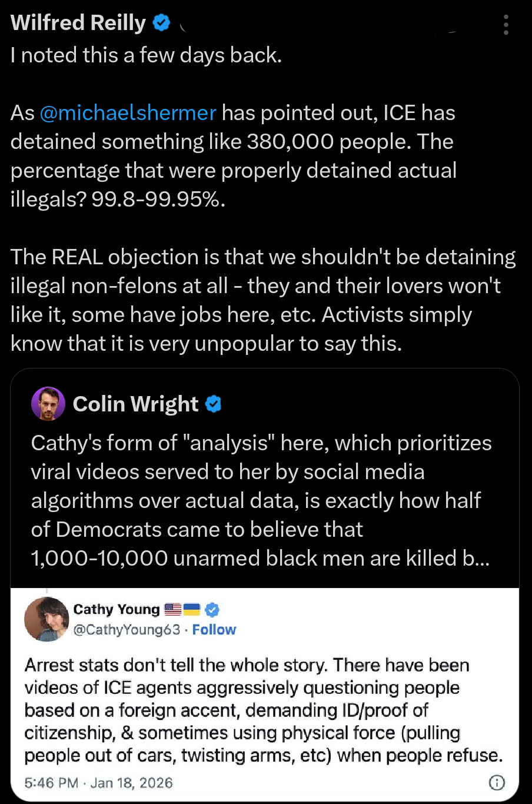Click the three-dot more options icon
The image size is (532, 804).
point(505,25)
